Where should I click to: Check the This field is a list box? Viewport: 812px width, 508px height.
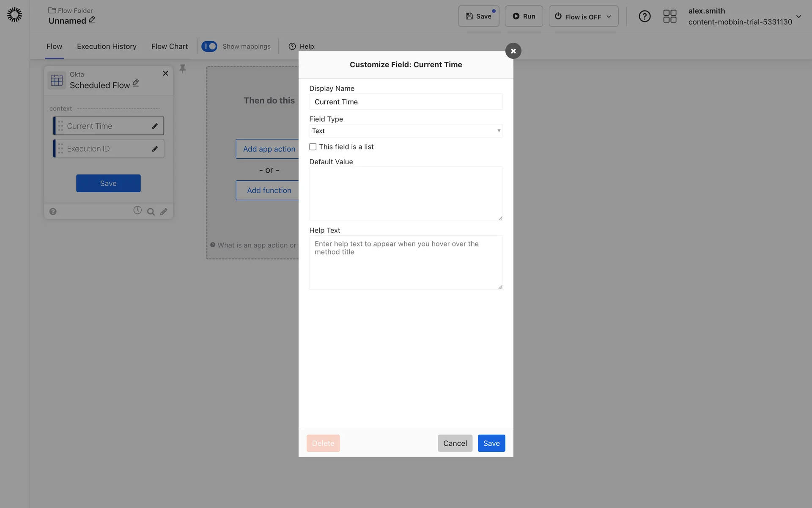point(313,147)
